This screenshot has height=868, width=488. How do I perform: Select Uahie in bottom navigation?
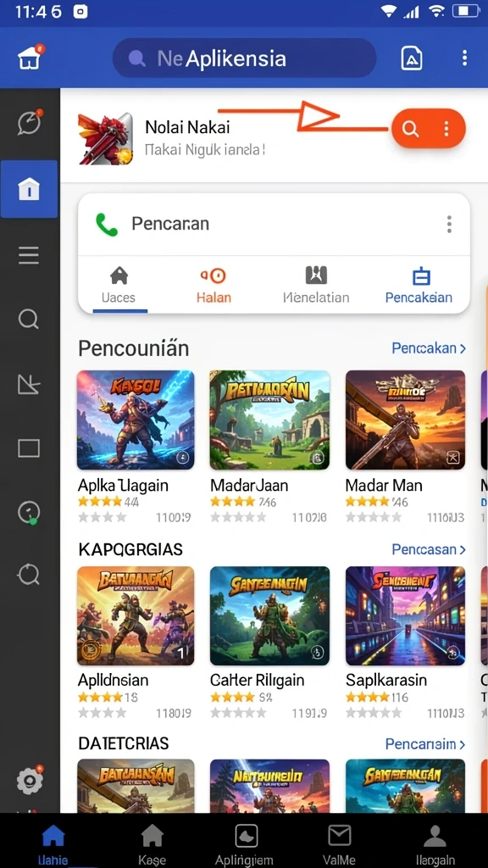click(x=53, y=844)
